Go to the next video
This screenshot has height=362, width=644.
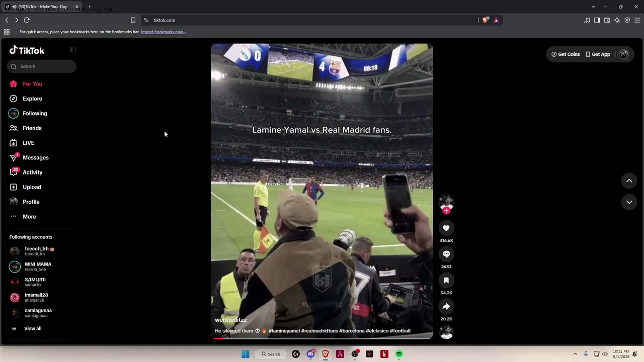coord(629,202)
